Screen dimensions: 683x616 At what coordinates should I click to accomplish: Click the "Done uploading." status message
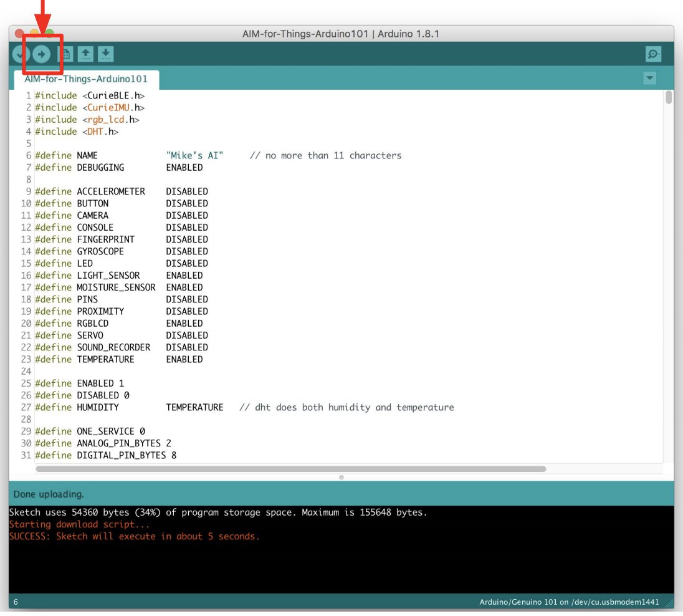(x=49, y=494)
